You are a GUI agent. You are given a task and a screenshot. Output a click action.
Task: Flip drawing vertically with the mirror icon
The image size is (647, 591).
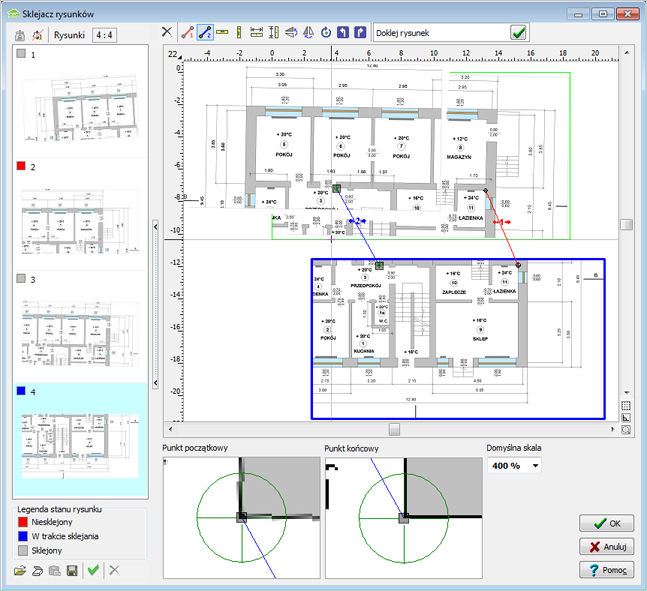(291, 32)
